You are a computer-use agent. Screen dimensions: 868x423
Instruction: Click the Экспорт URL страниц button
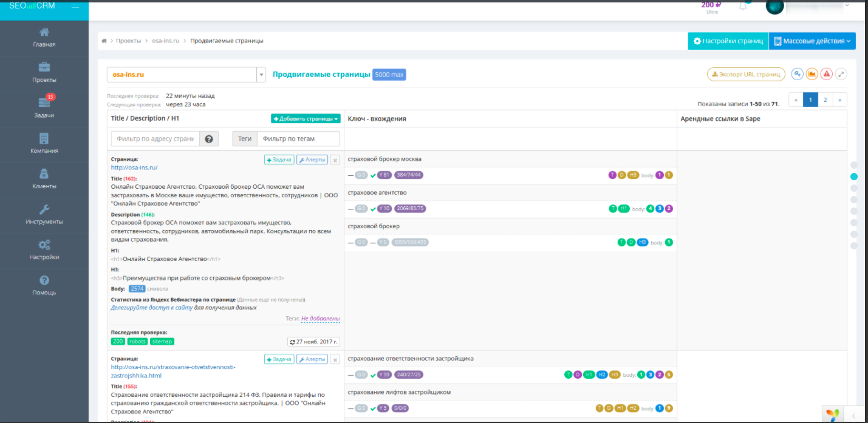[746, 74]
